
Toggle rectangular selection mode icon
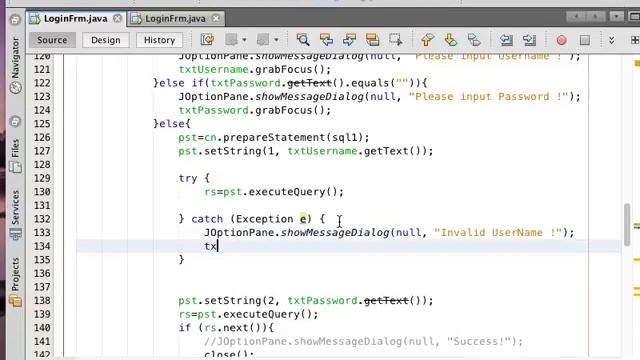click(x=396, y=40)
